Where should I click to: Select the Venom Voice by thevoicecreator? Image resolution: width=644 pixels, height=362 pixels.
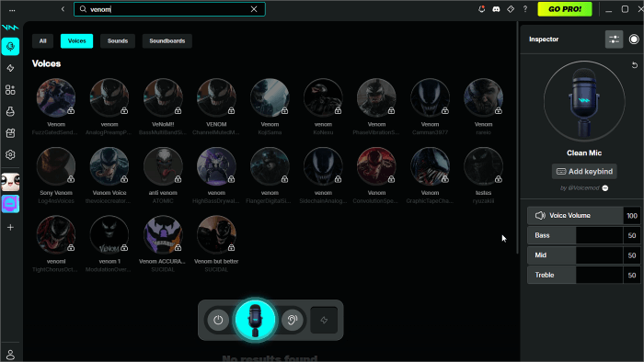109,175
